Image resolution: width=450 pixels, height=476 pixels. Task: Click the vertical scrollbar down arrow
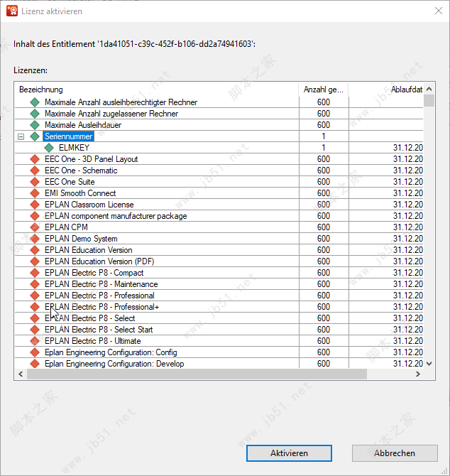click(429, 364)
